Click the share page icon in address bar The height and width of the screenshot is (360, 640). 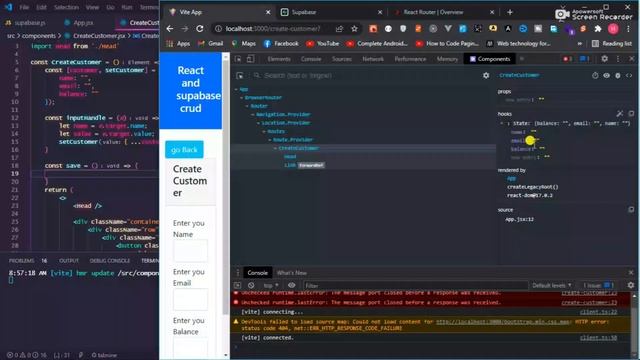pyautogui.click(x=339, y=29)
